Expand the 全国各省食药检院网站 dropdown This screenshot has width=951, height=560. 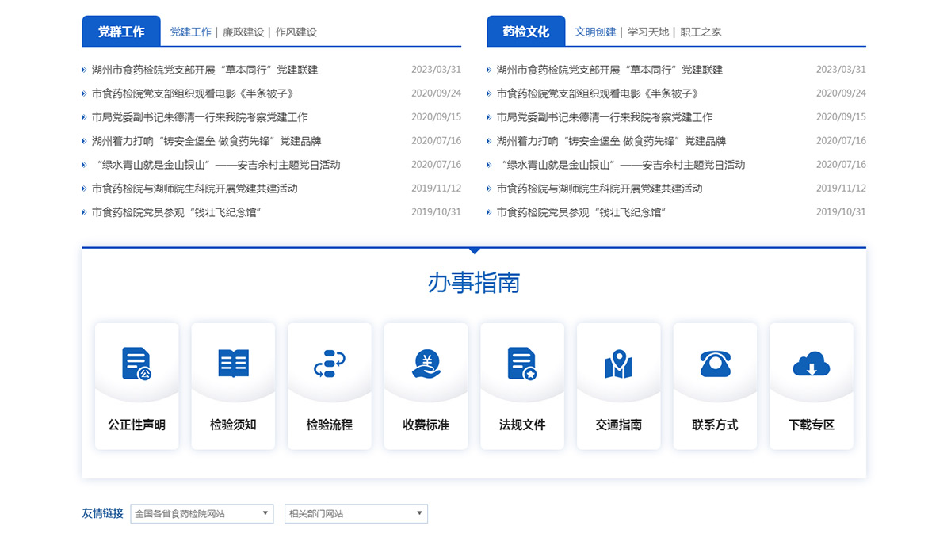point(202,513)
